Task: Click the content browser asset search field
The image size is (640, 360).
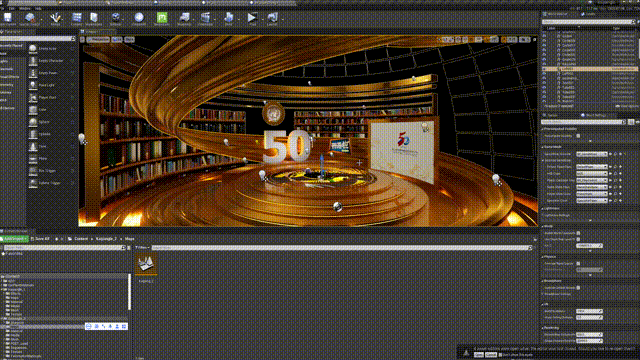Action: (x=342, y=248)
